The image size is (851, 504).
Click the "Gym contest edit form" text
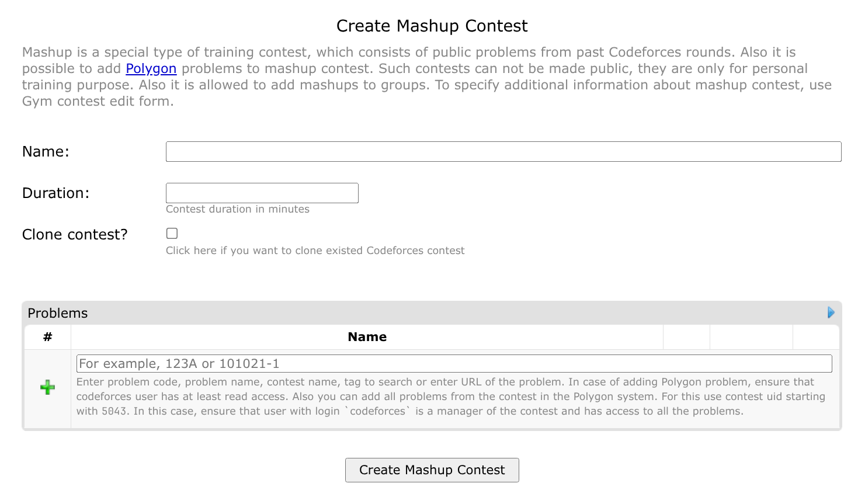coord(97,102)
